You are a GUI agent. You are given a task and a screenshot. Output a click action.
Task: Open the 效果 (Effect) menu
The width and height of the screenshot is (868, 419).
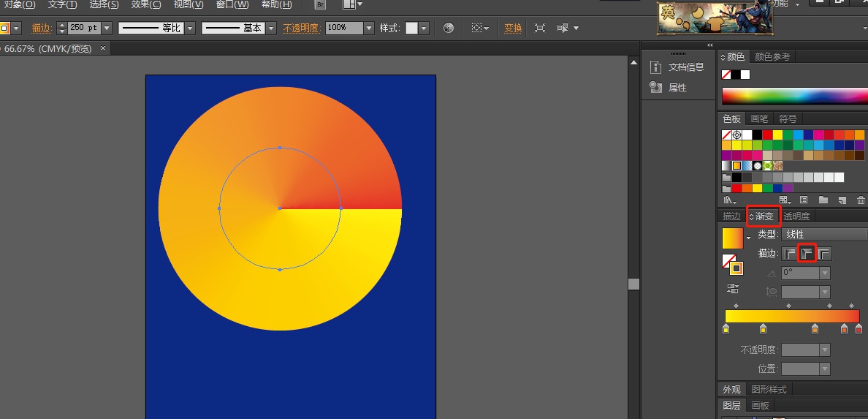(x=146, y=4)
